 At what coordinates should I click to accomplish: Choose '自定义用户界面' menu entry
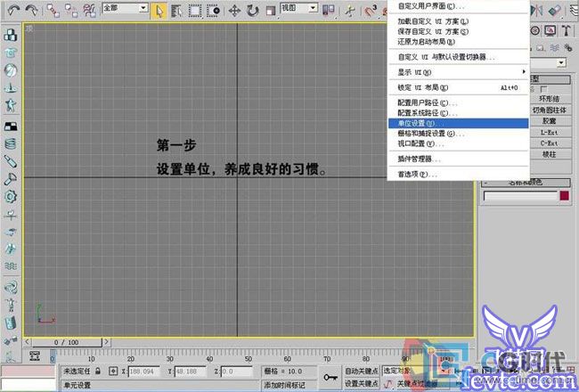(x=458, y=6)
